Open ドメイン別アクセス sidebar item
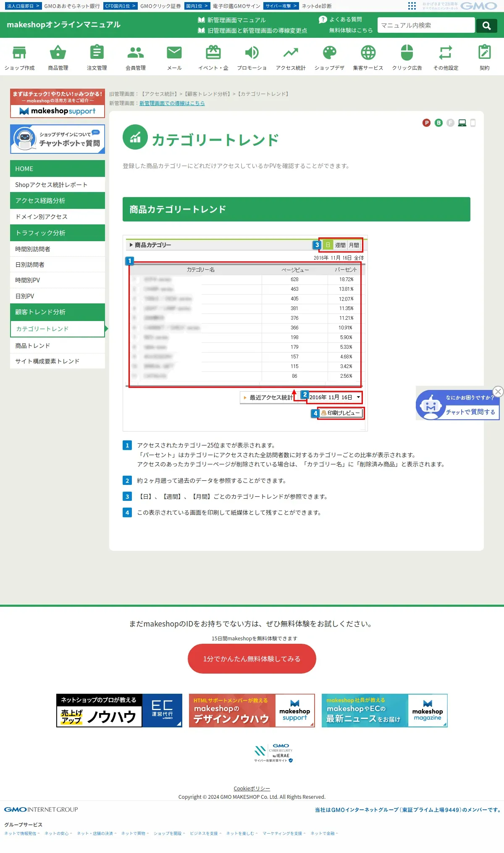The height and width of the screenshot is (853, 504). [x=58, y=216]
